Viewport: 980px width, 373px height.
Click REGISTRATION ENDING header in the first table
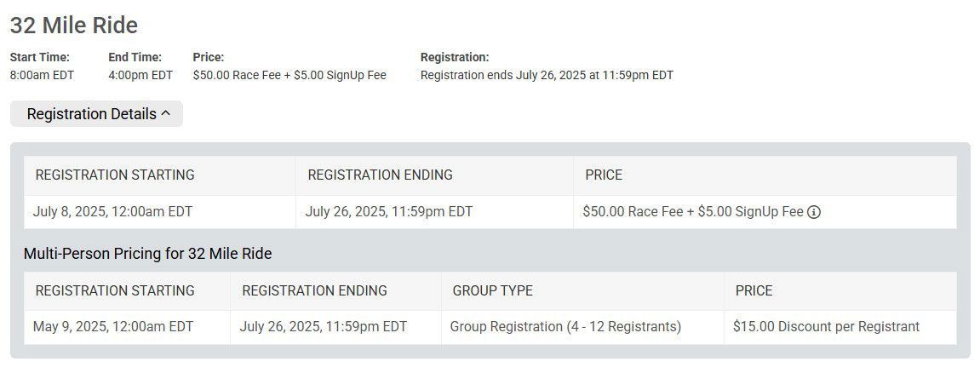click(380, 175)
